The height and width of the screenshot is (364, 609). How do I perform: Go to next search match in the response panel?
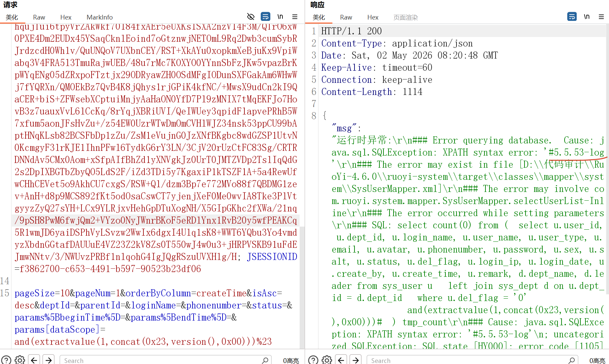tap(356, 360)
